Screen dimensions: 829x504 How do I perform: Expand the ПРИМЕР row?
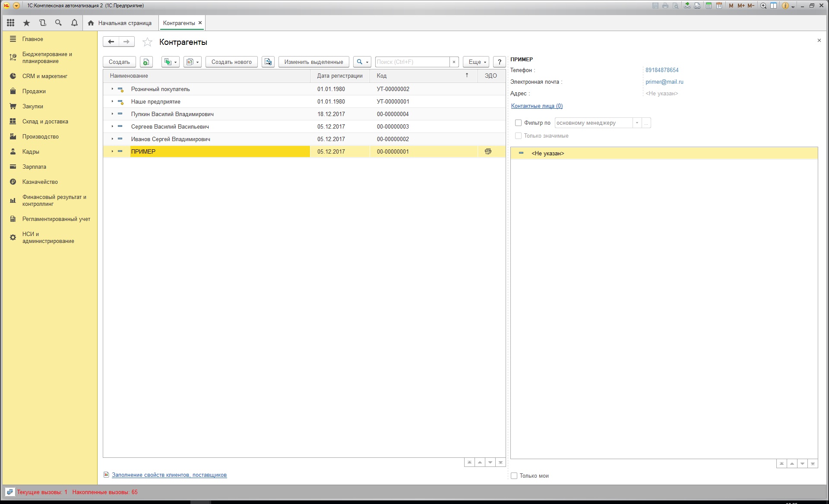tap(112, 151)
